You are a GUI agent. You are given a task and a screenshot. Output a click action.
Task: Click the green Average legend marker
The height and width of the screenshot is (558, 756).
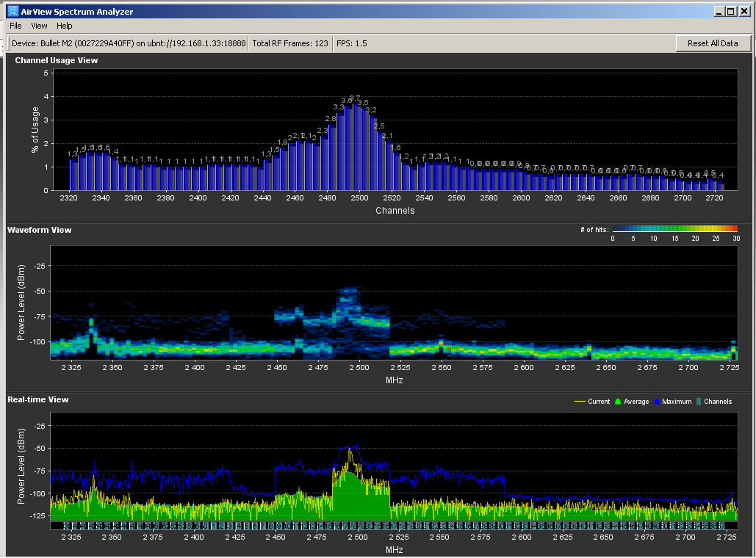coord(618,402)
